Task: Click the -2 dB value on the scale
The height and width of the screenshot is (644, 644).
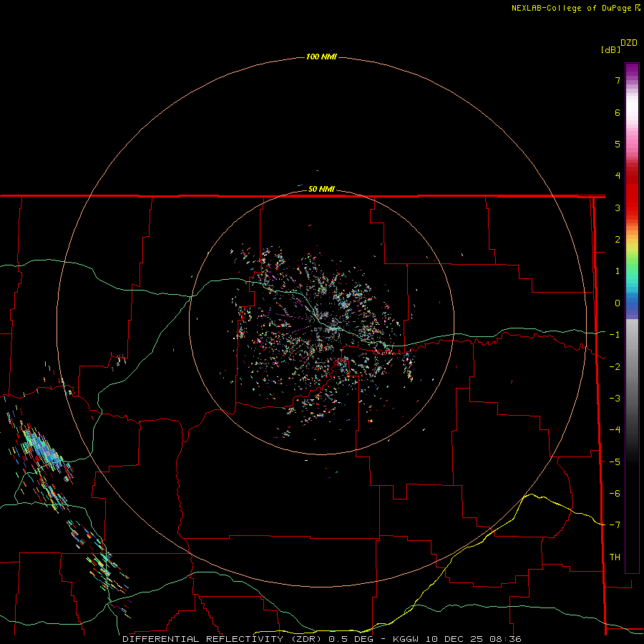Action: (x=615, y=367)
